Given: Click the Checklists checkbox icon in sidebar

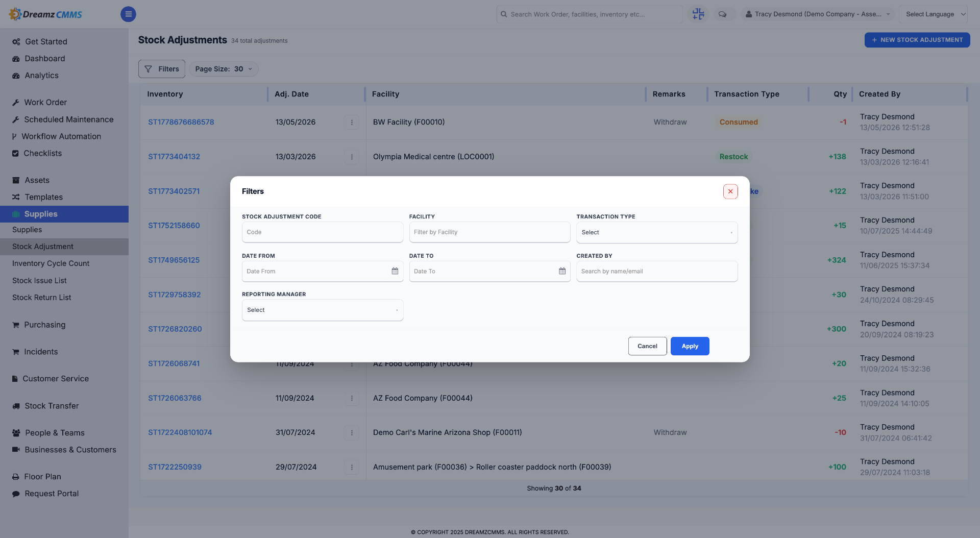Looking at the screenshot, I should [x=15, y=154].
